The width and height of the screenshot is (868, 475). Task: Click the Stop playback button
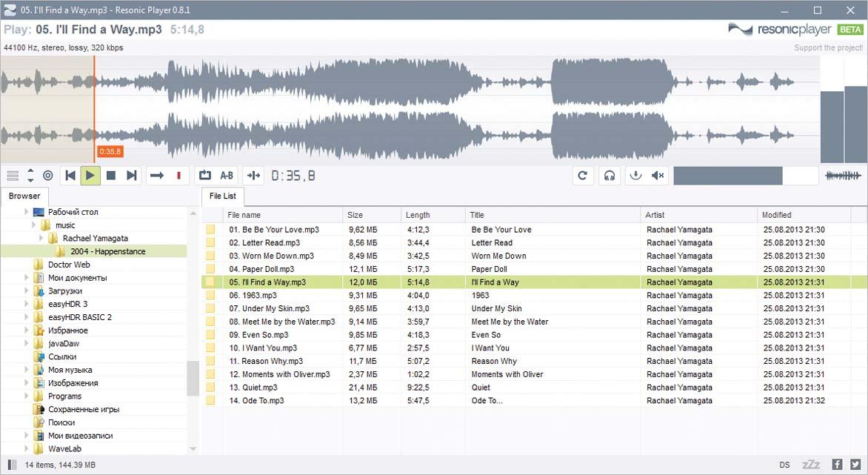coord(111,176)
